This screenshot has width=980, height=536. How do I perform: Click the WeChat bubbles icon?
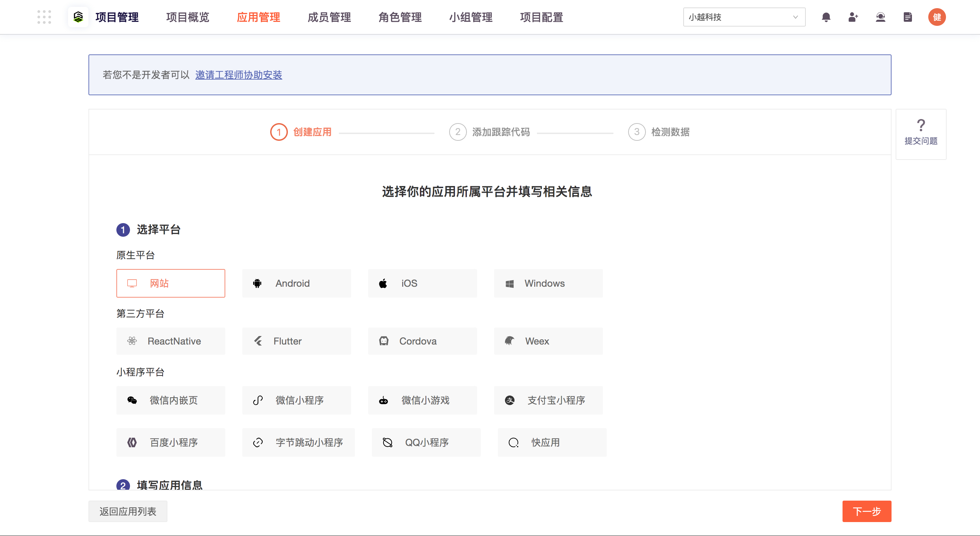click(x=132, y=400)
